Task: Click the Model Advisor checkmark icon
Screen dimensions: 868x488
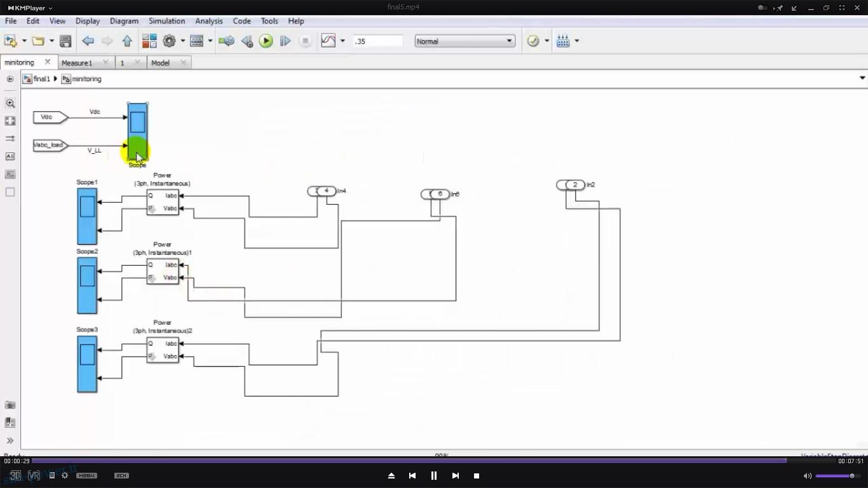Action: tap(533, 41)
